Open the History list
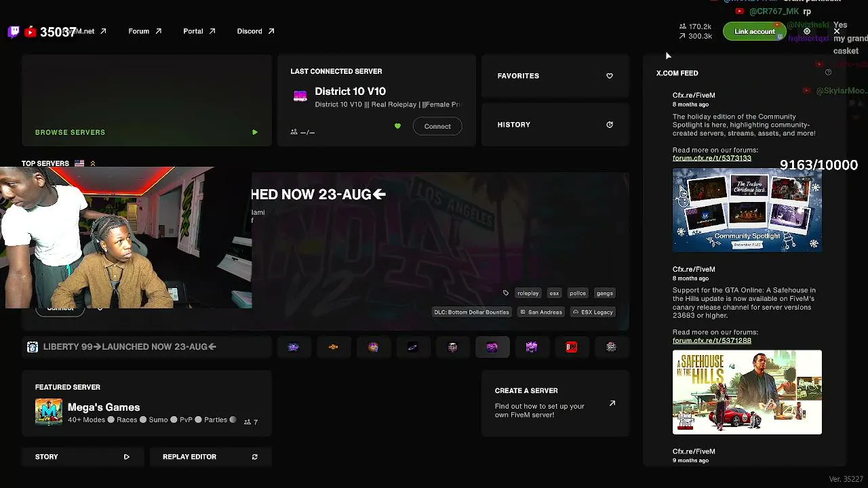The image size is (868, 488). (555, 125)
